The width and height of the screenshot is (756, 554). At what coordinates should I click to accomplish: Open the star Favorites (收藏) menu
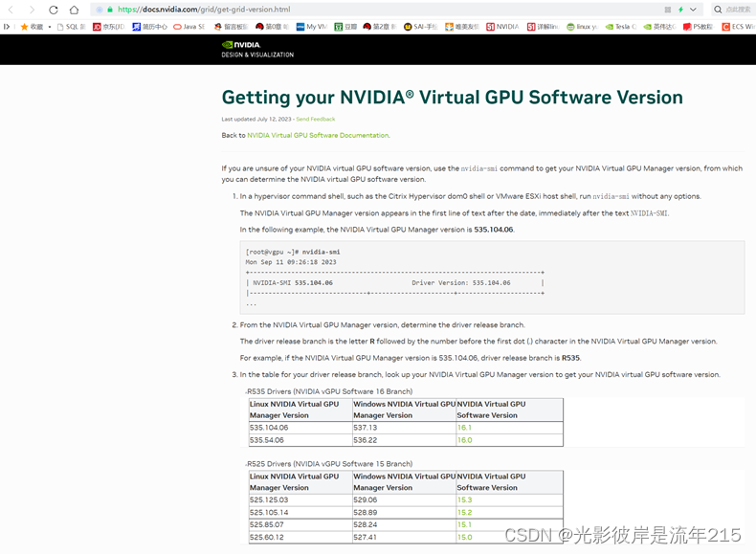pos(32,27)
